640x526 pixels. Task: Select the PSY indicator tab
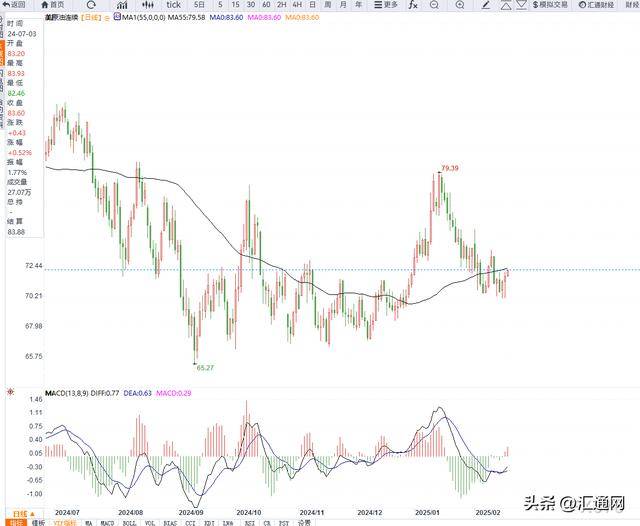[x=284, y=523]
